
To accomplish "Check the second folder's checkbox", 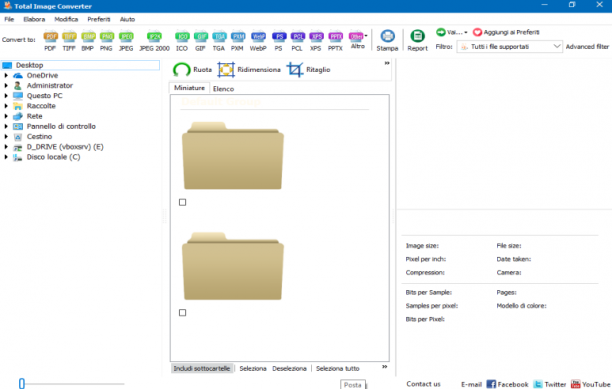I will tap(182, 313).
